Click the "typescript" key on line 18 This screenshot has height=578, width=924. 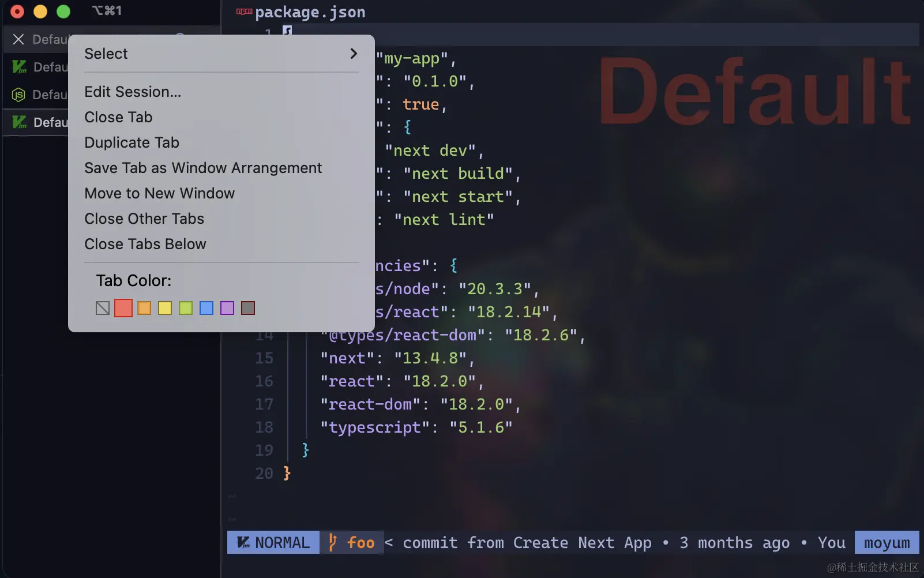(375, 427)
